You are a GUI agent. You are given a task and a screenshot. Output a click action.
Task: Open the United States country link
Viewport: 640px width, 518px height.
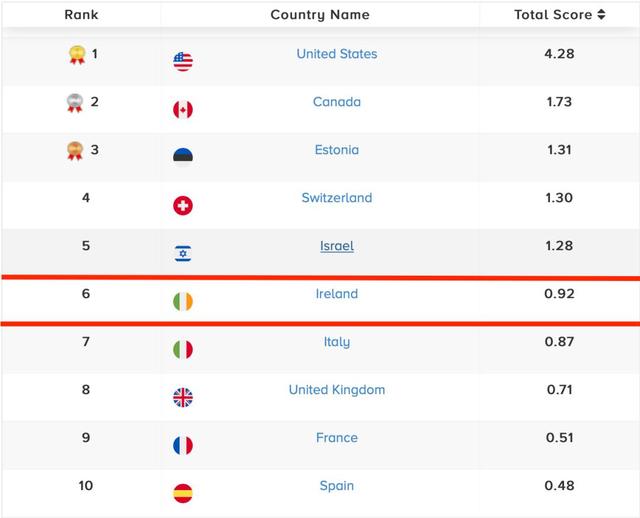point(337,54)
